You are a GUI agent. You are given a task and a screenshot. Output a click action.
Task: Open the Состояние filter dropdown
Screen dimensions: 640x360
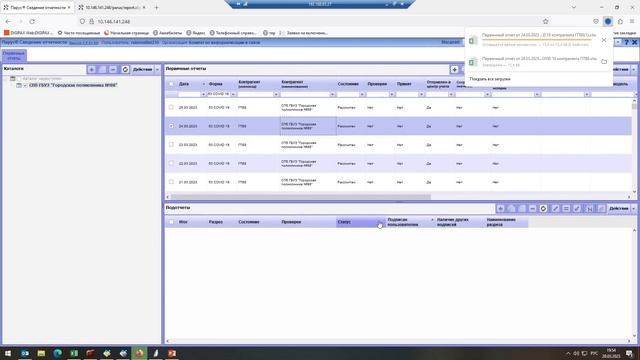[x=362, y=94]
